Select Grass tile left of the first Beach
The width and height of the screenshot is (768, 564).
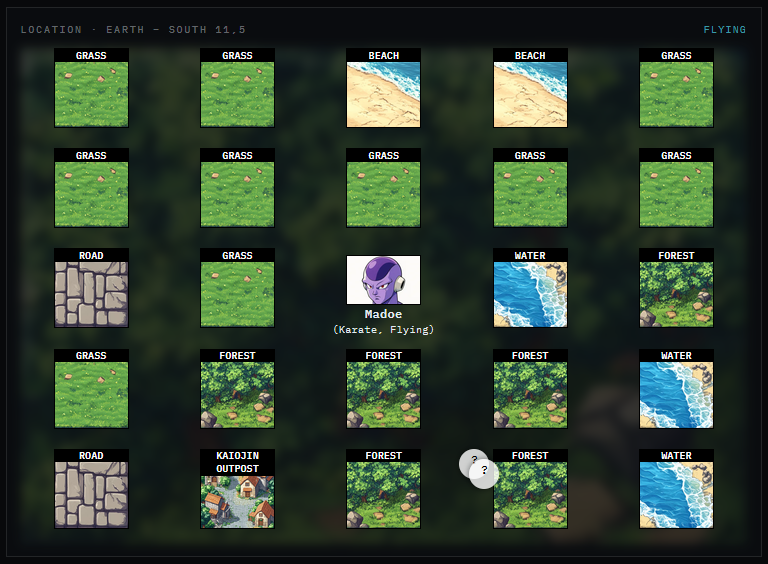coord(238,88)
